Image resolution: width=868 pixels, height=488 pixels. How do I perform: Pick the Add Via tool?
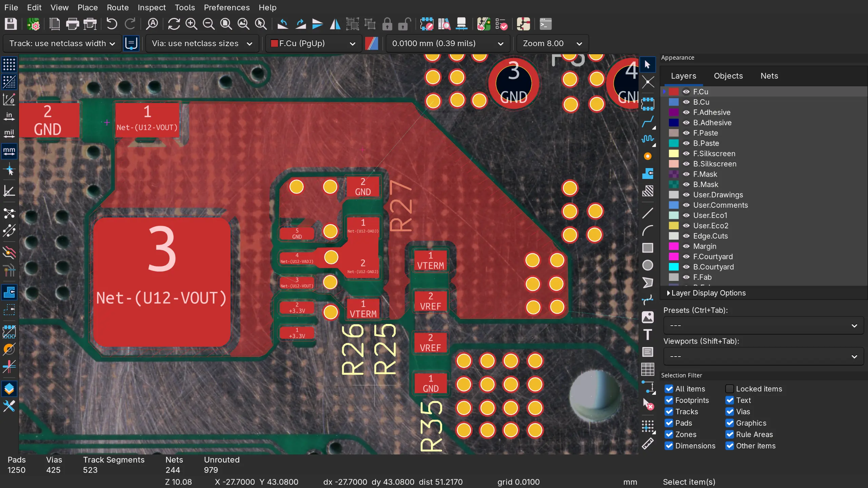[x=648, y=156]
